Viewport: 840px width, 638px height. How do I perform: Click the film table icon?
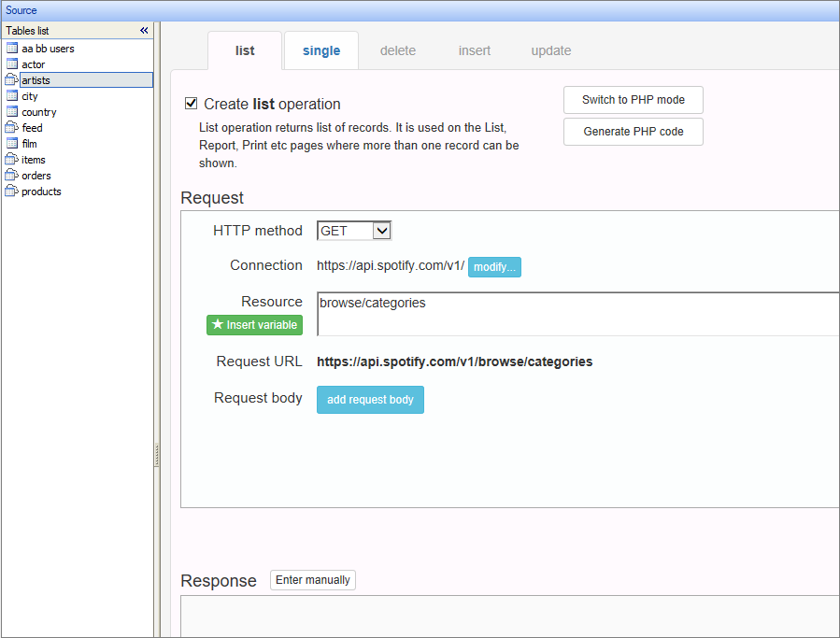(x=12, y=144)
